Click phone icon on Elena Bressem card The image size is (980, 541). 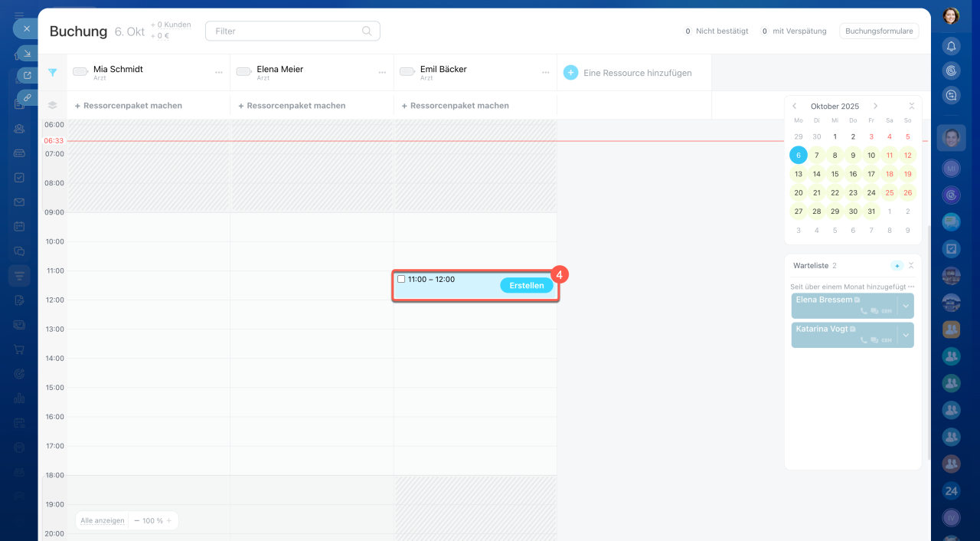click(864, 311)
